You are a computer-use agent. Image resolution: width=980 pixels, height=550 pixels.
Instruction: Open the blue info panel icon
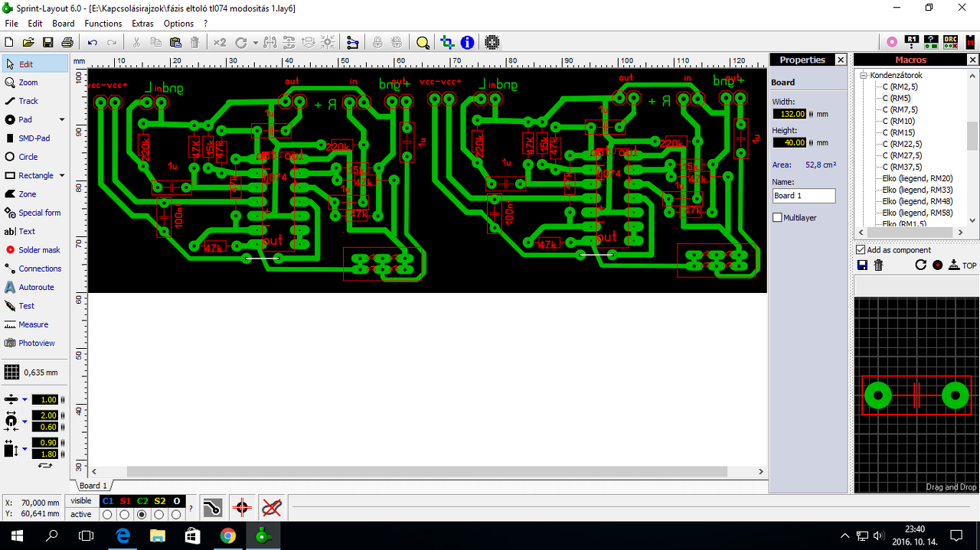(466, 43)
